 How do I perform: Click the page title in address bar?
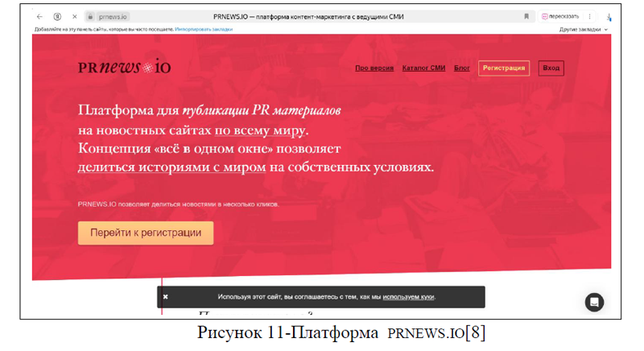coord(308,17)
